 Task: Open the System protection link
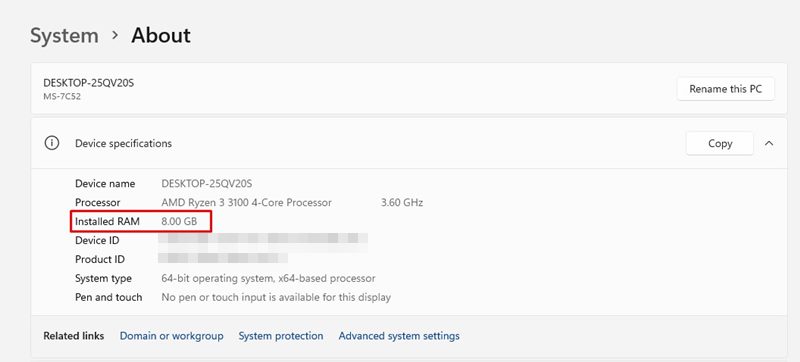[281, 336]
